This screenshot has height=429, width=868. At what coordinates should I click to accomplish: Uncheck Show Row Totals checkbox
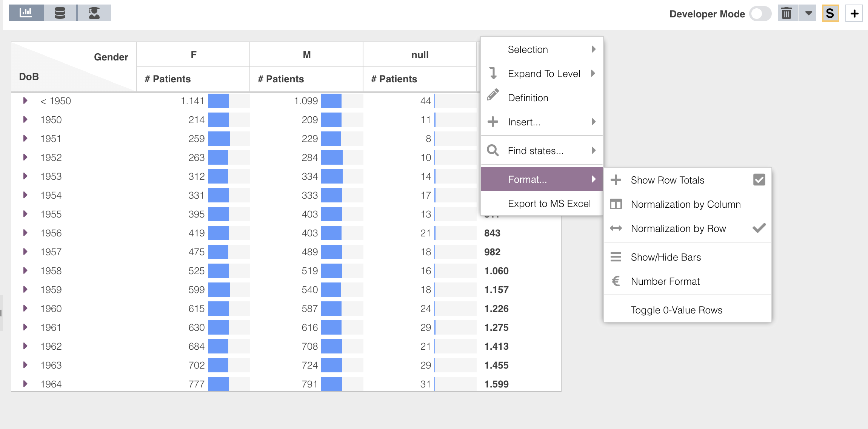click(x=759, y=180)
